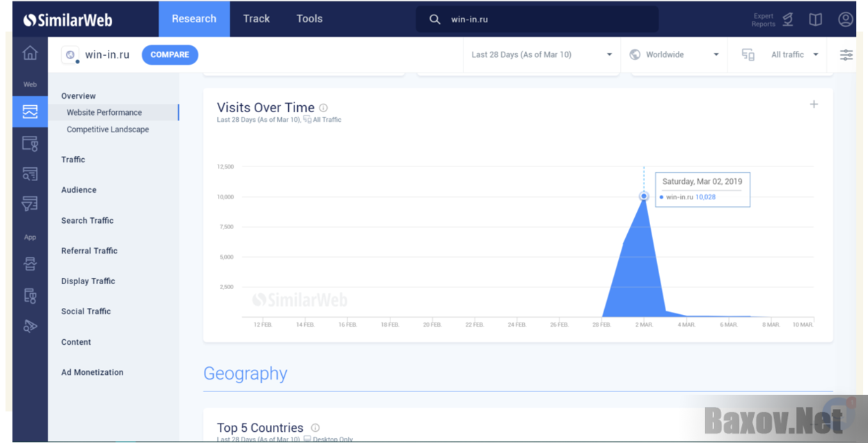Click the Top 5 Countries title
This screenshot has height=443, width=868.
click(x=260, y=428)
